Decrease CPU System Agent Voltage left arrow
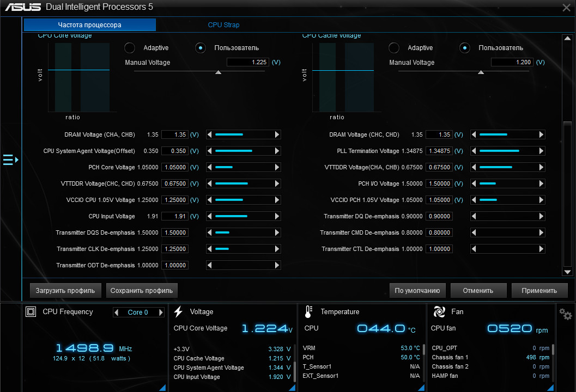 point(209,151)
